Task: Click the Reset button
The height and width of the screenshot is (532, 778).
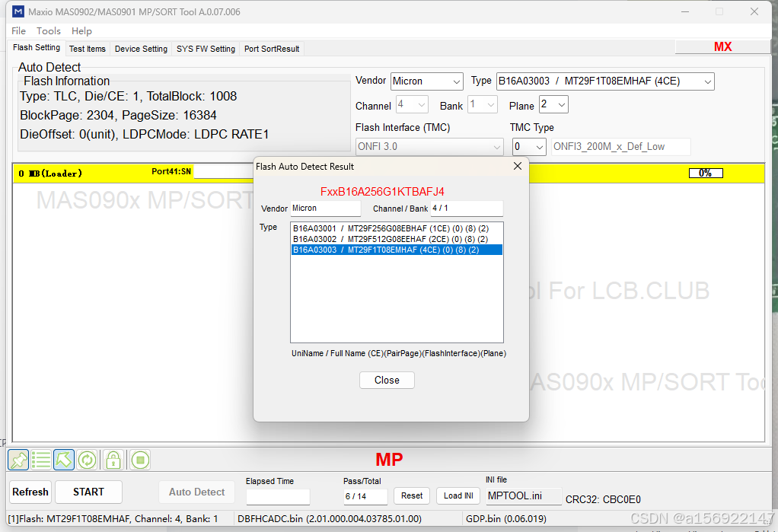Action: (x=412, y=495)
